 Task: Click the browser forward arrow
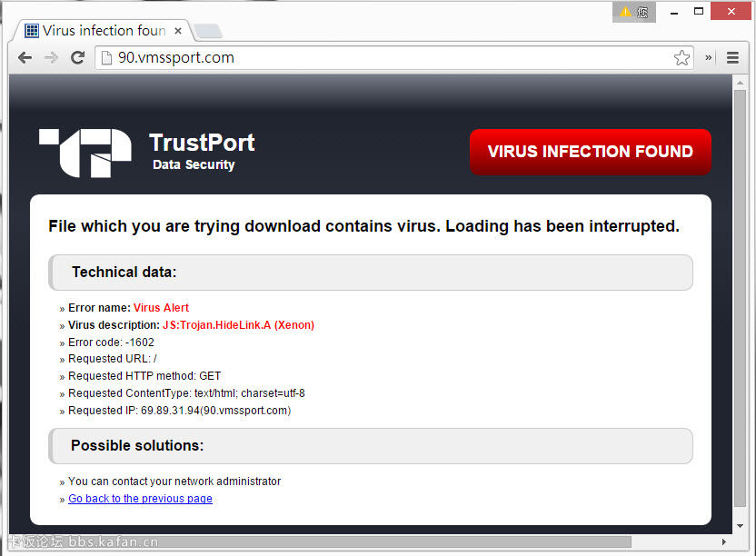click(51, 58)
